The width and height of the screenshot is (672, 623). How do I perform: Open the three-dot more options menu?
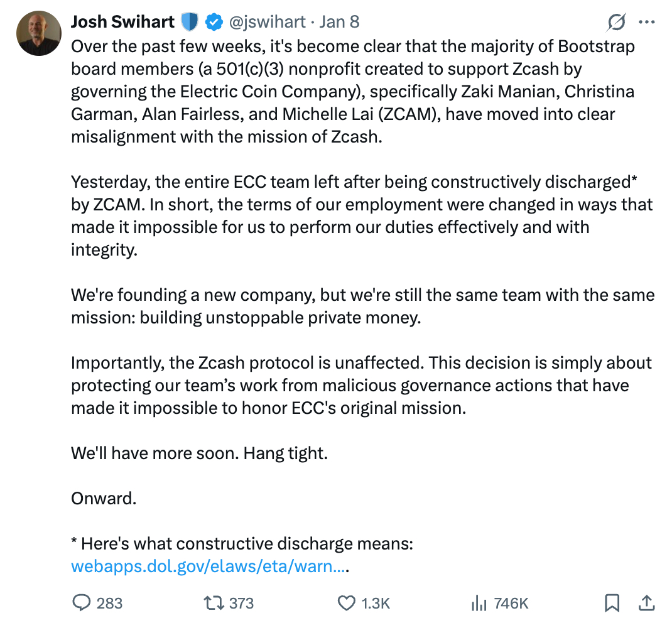[x=646, y=22]
